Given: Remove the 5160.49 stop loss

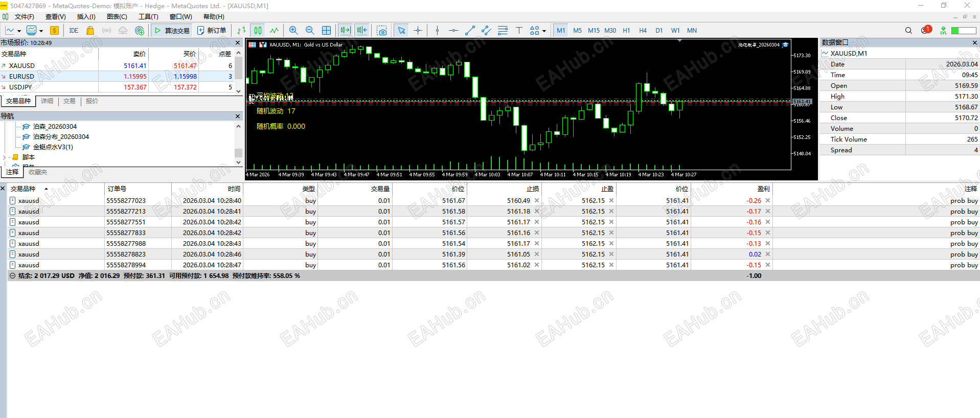Looking at the screenshot, I should click(x=536, y=201).
